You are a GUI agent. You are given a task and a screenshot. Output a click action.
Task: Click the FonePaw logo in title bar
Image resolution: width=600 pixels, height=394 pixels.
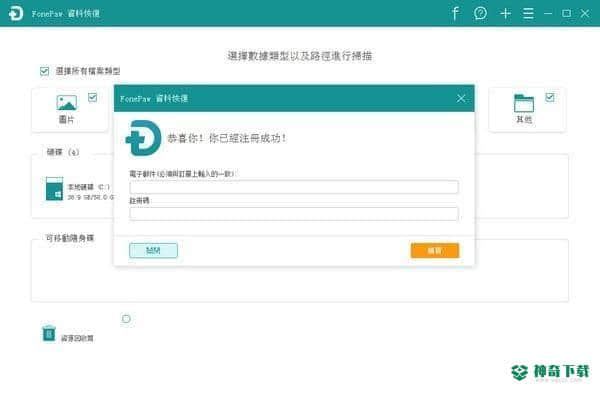[x=16, y=13]
